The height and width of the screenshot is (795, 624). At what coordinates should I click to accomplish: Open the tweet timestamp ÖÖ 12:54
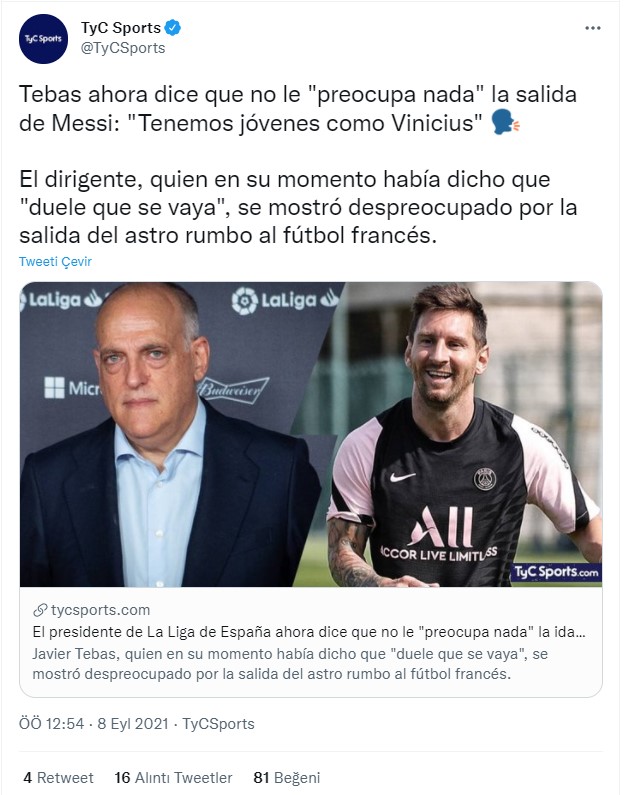[x=51, y=724]
